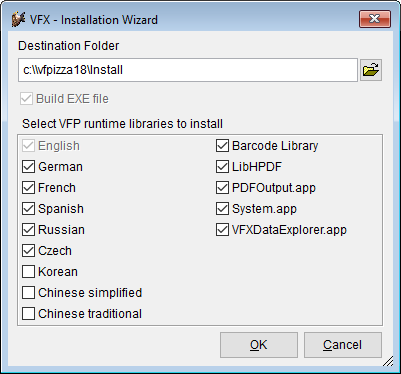
Task: Click the Cancel button
Action: pos(343,345)
